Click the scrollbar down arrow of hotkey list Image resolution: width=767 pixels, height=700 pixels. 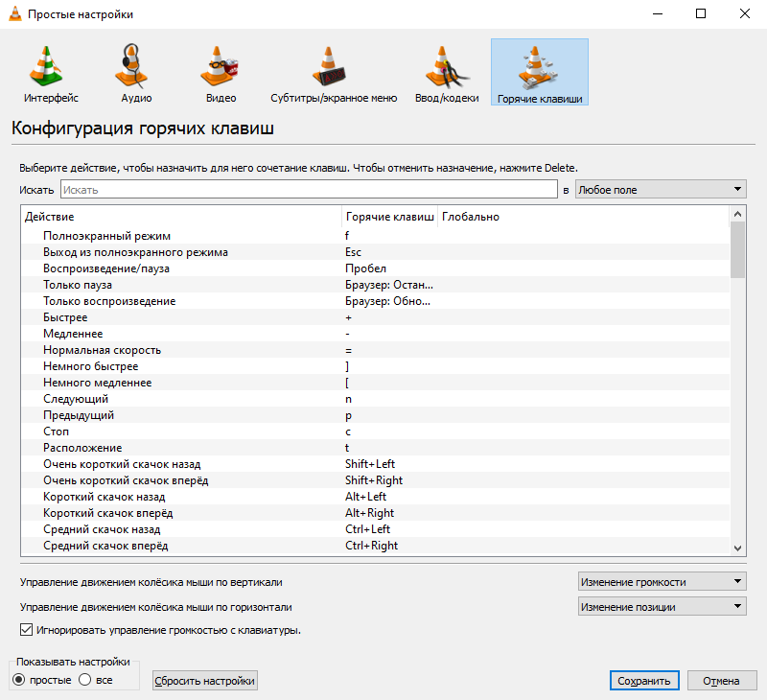[x=737, y=548]
